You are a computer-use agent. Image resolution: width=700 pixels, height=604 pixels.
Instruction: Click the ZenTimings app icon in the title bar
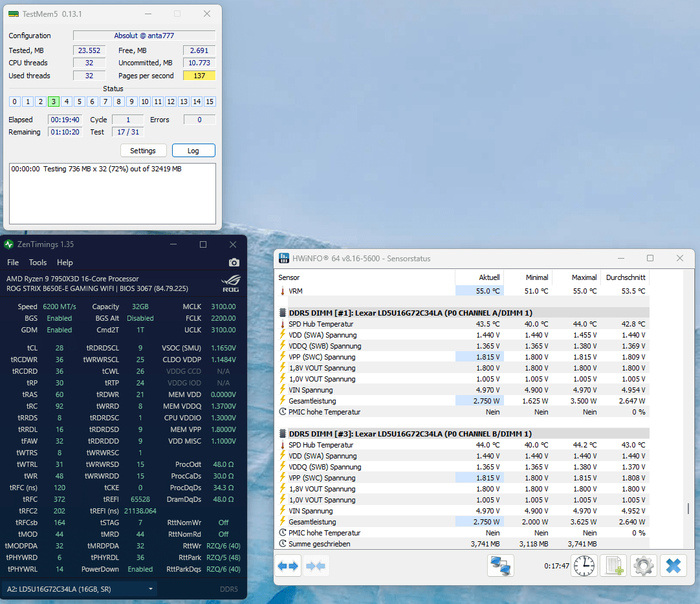click(8, 244)
